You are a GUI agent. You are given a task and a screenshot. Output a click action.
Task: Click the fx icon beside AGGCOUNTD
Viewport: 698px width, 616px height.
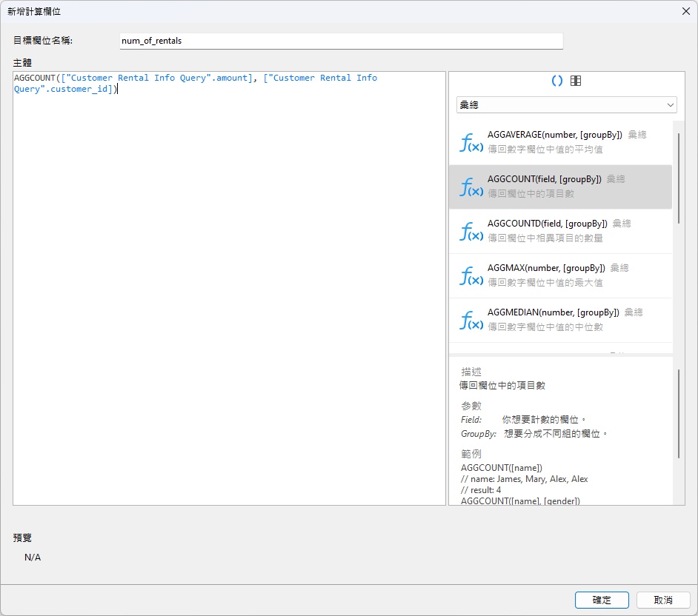pyautogui.click(x=471, y=231)
